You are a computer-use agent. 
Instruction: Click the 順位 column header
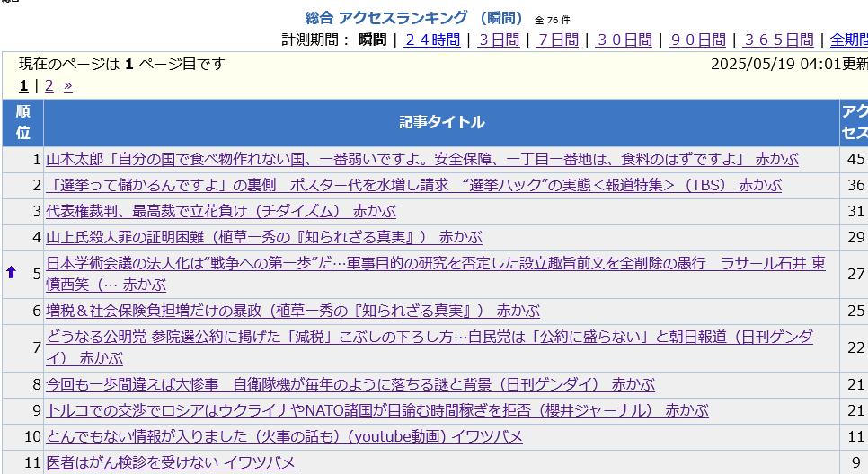pos(22,122)
